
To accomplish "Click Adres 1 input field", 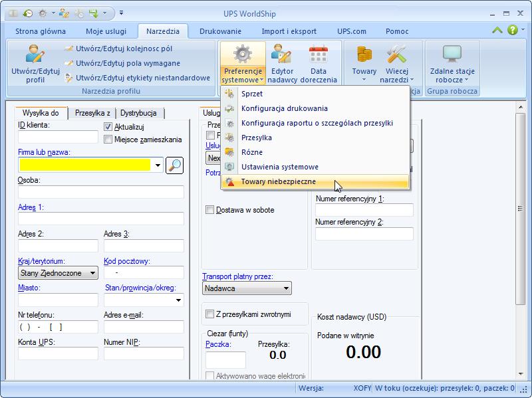I will 101,219.
